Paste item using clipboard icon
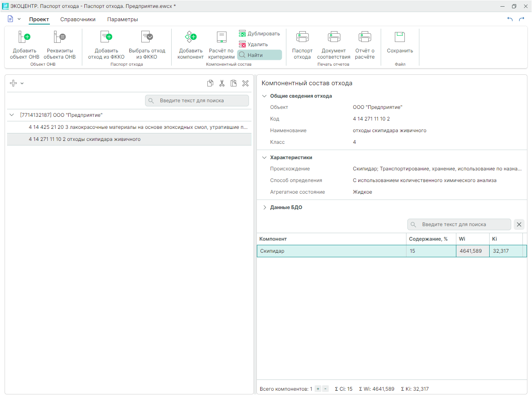This screenshot has width=532, height=399. coord(234,83)
